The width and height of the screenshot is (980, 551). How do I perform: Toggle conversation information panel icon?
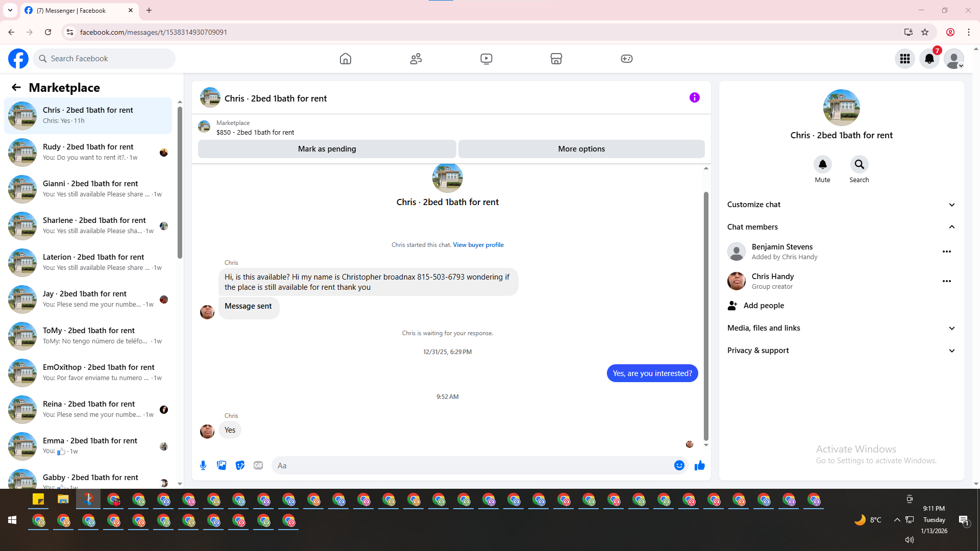[x=694, y=97]
